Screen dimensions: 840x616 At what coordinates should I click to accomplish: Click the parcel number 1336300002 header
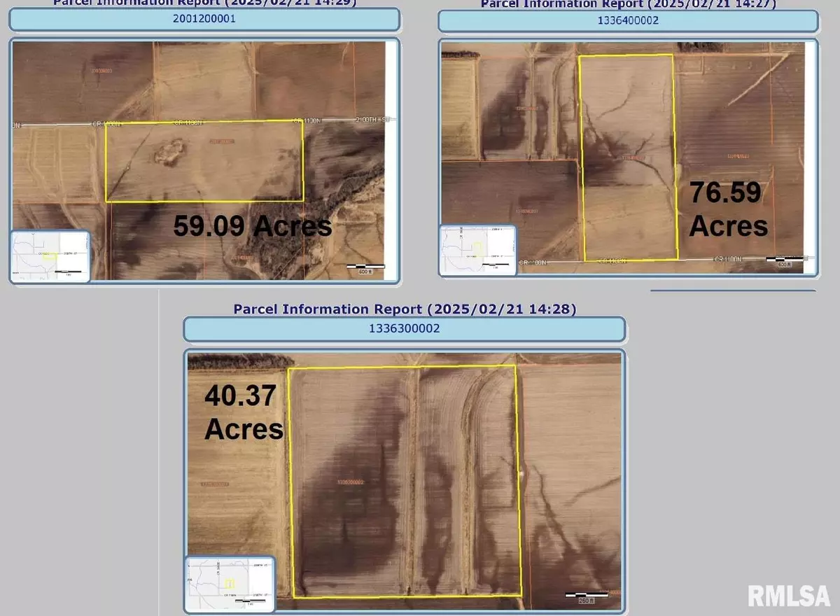click(x=404, y=328)
